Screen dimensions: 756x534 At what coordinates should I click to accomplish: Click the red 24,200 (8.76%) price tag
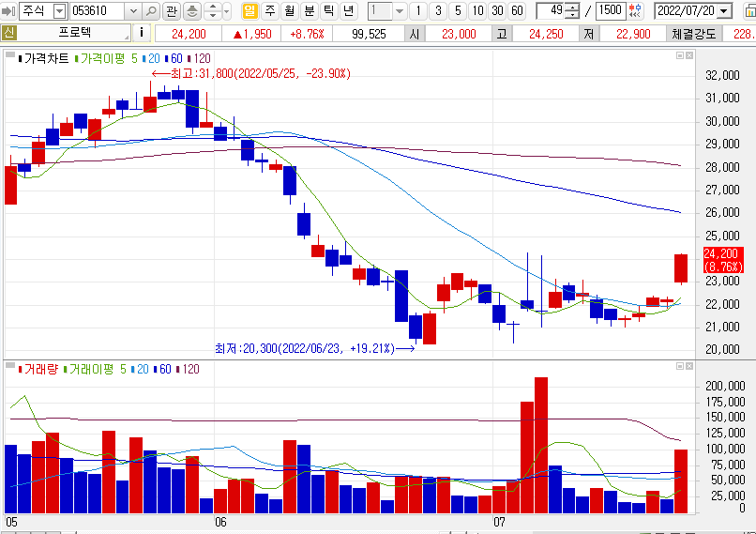723,260
